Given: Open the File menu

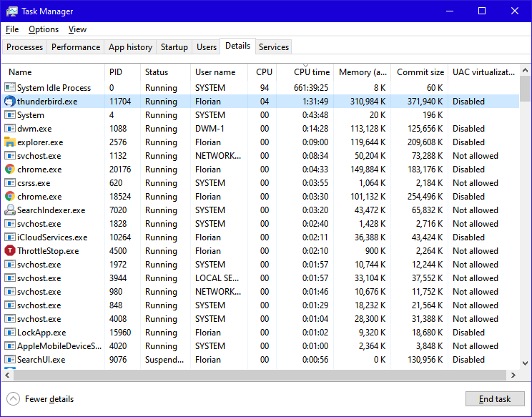Looking at the screenshot, I should coord(12,29).
